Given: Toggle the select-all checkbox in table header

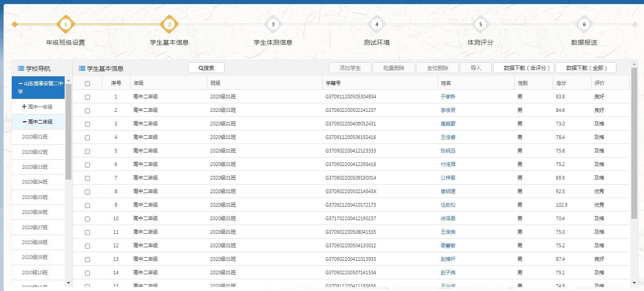Looking at the screenshot, I should (88, 83).
